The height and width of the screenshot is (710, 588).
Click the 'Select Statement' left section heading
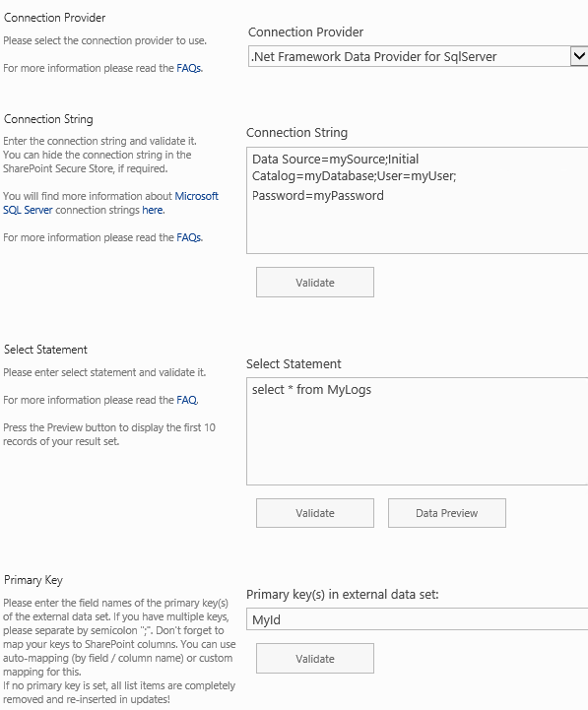45,350
